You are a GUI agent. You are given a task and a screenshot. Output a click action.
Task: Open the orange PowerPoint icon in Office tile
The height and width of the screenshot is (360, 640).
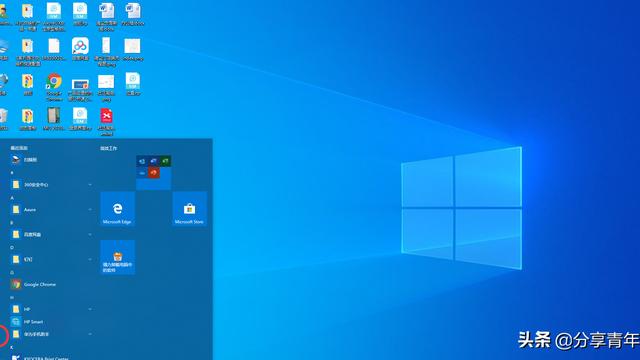(x=153, y=173)
